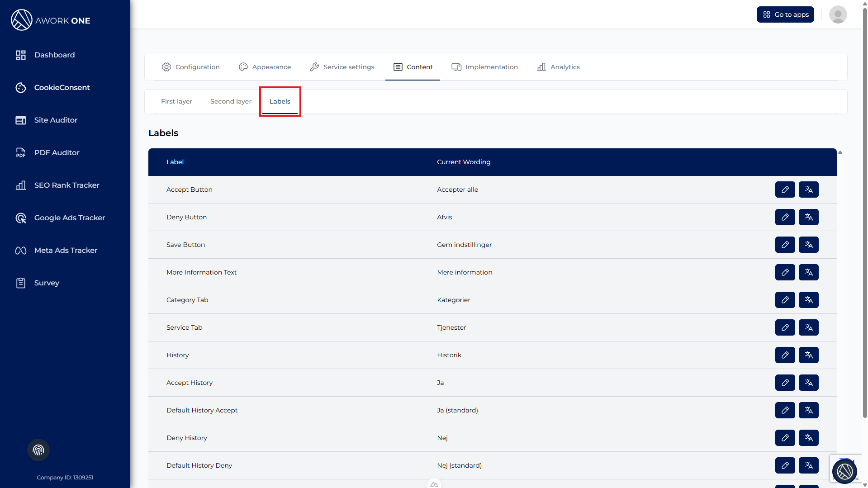Screen dimensions: 868x488
Task: Open the user profile avatar
Action: pos(838,14)
